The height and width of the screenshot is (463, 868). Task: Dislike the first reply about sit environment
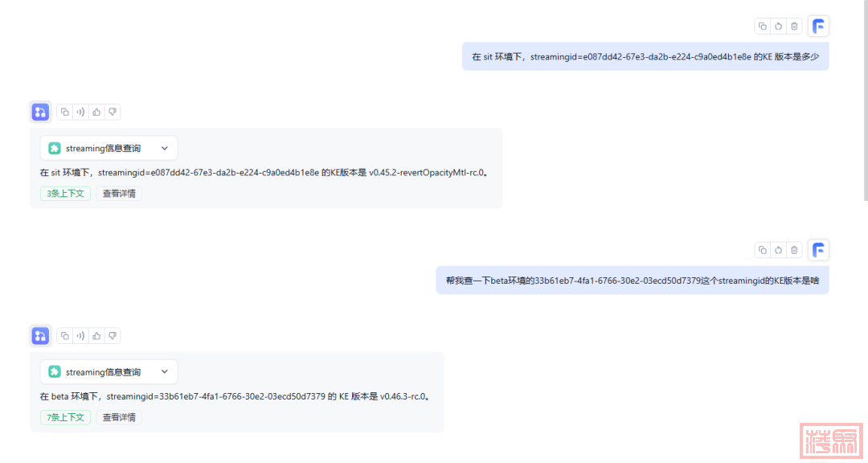113,113
